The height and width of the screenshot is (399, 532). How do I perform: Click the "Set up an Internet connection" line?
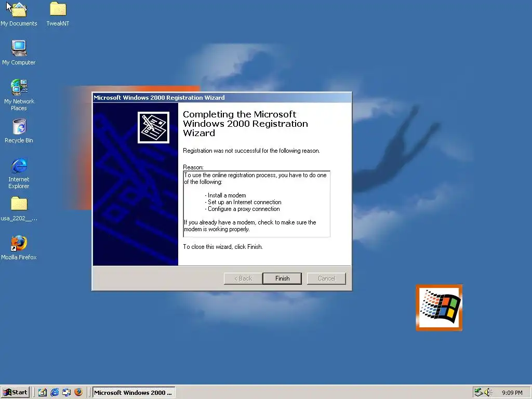[x=243, y=202]
